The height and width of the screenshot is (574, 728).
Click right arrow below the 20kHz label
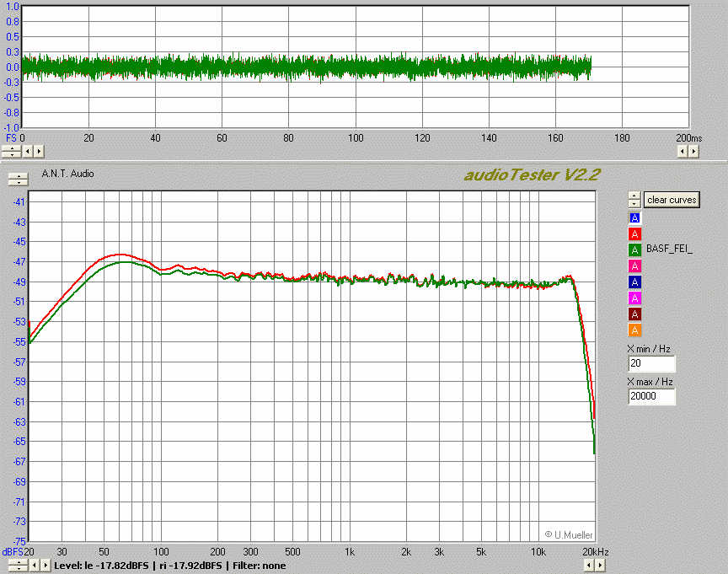[600, 566]
